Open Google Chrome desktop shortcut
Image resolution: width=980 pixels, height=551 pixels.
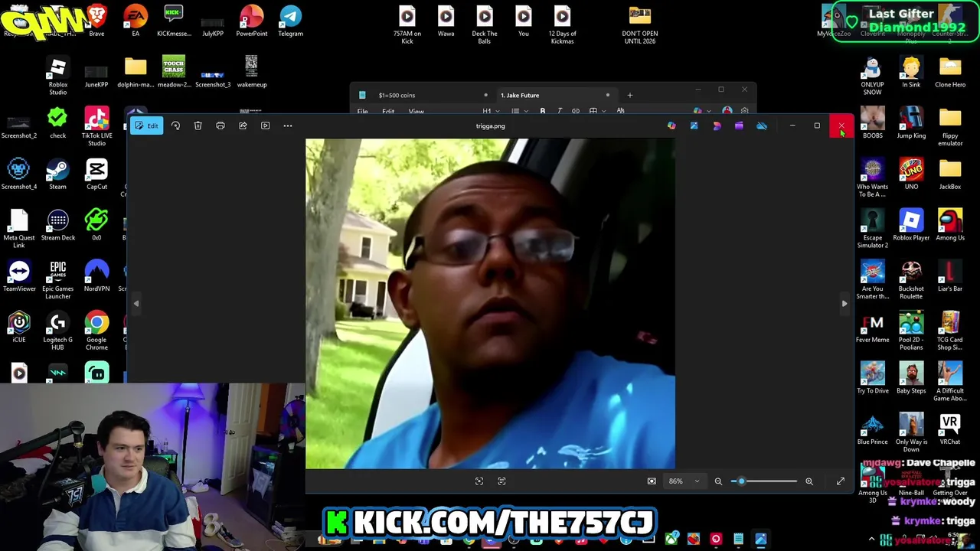(96, 331)
